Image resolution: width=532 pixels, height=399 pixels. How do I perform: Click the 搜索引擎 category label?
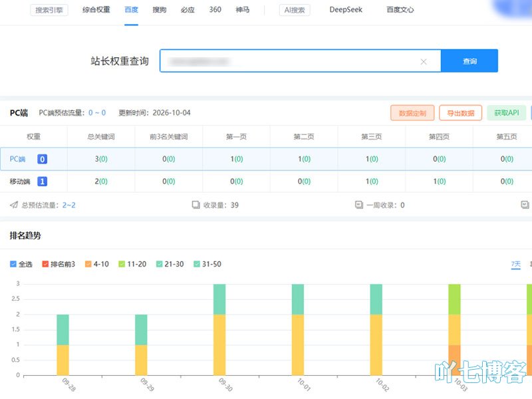pyautogui.click(x=49, y=10)
